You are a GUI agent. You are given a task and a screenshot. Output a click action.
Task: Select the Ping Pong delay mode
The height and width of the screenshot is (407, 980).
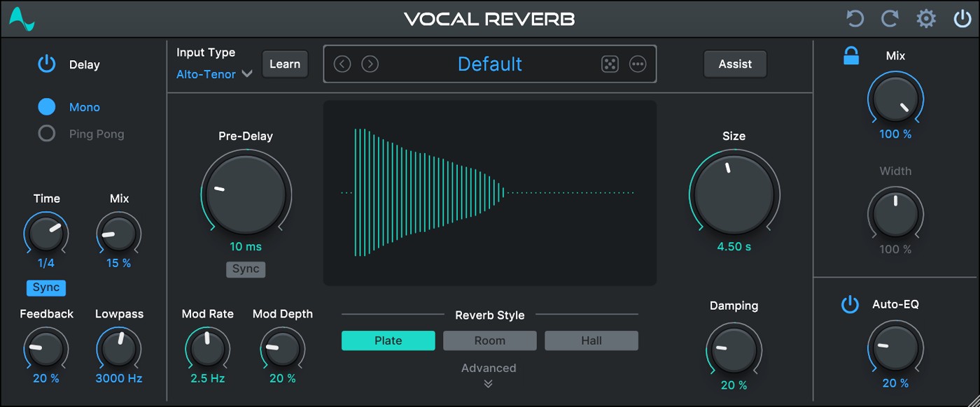pos(47,134)
